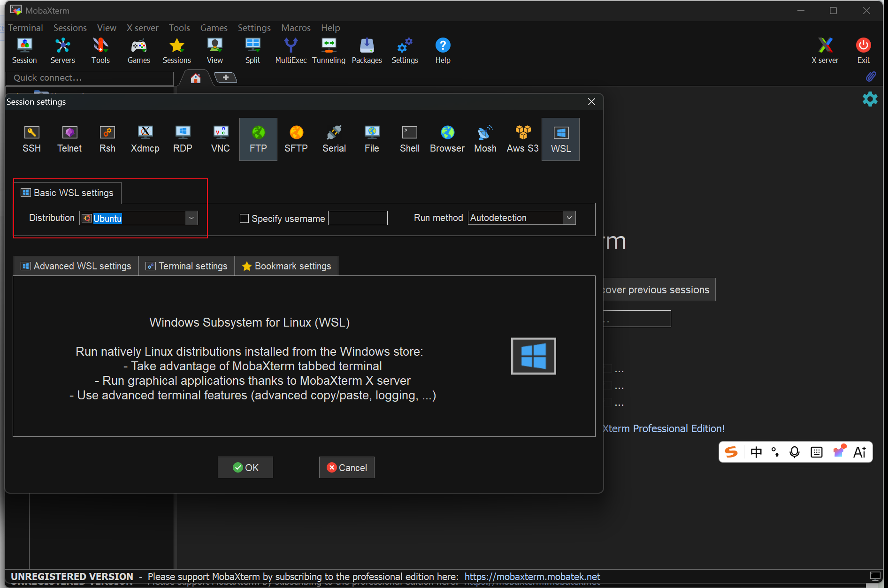This screenshot has height=588, width=888.
Task: Toggle punctuation mode in IME bar
Action: (775, 452)
